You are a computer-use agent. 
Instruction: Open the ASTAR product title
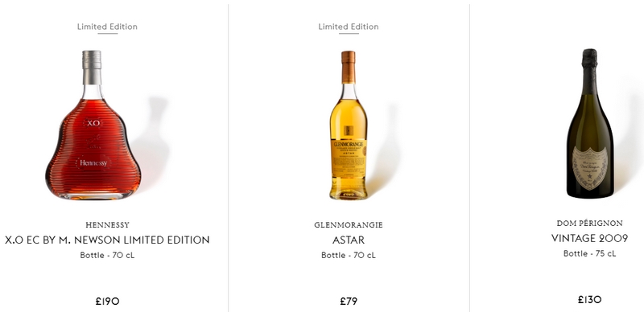pyautogui.click(x=349, y=240)
